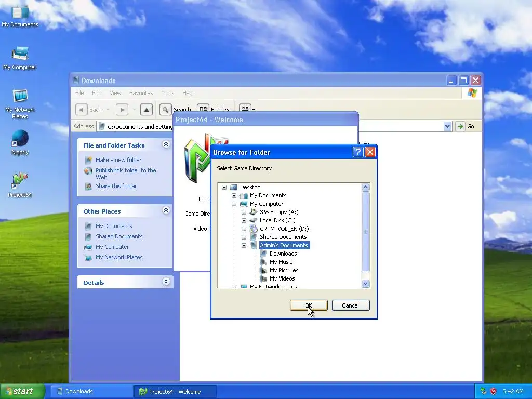Click the safely remove hardware tray icon
Screen dimensions: 532x399
click(484, 391)
